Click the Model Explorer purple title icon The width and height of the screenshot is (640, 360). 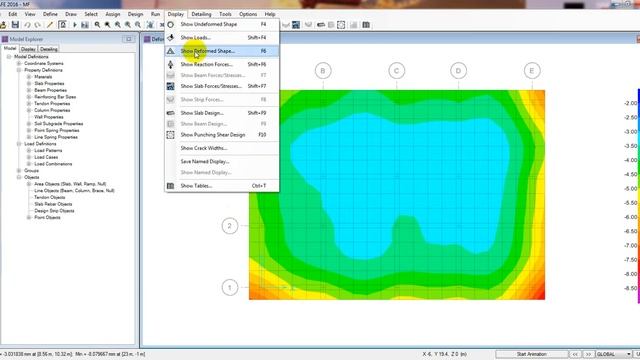point(5,39)
